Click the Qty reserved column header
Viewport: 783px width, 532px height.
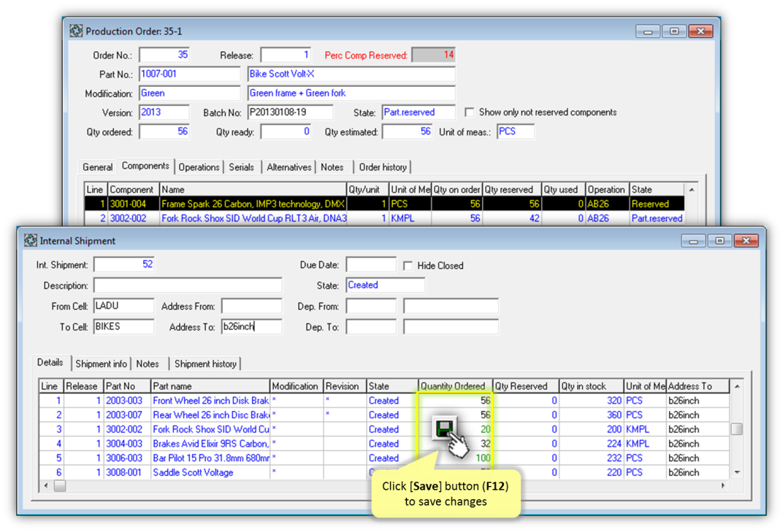pos(512,190)
